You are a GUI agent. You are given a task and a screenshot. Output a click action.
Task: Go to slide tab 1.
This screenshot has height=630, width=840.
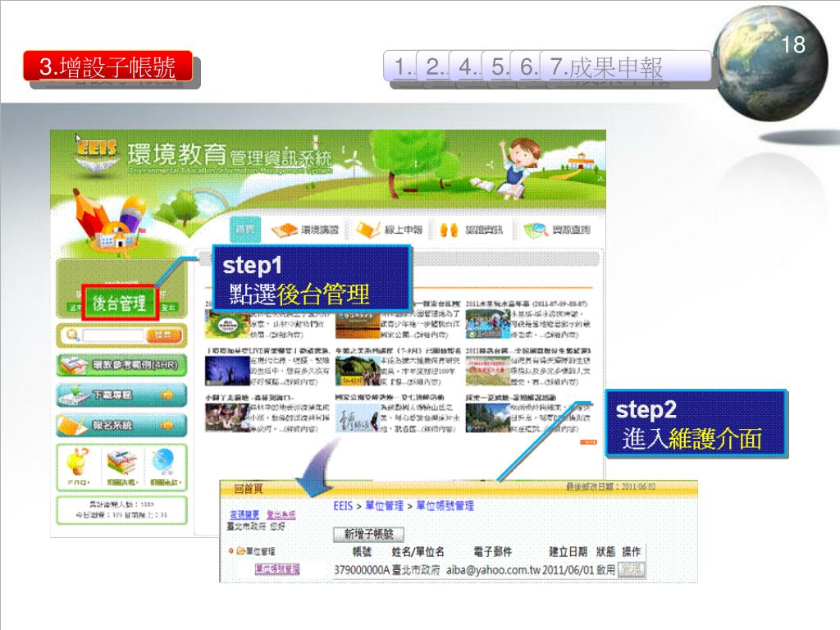pos(400,67)
